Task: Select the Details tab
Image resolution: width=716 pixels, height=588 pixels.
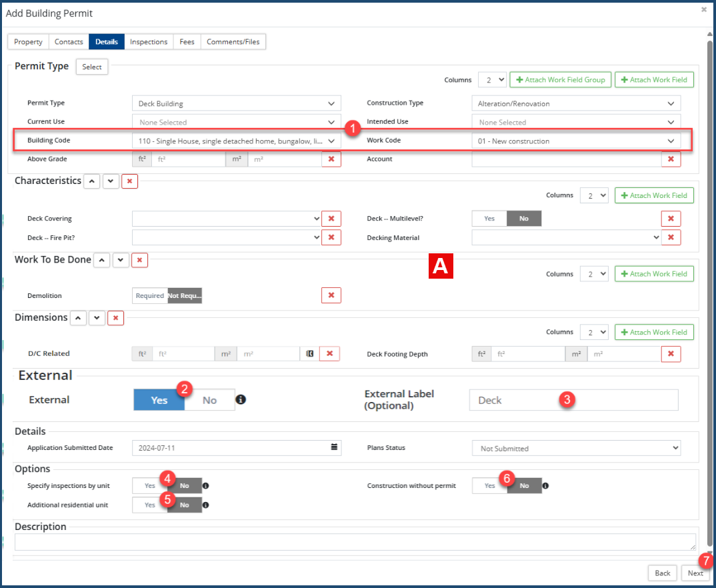Action: [107, 41]
